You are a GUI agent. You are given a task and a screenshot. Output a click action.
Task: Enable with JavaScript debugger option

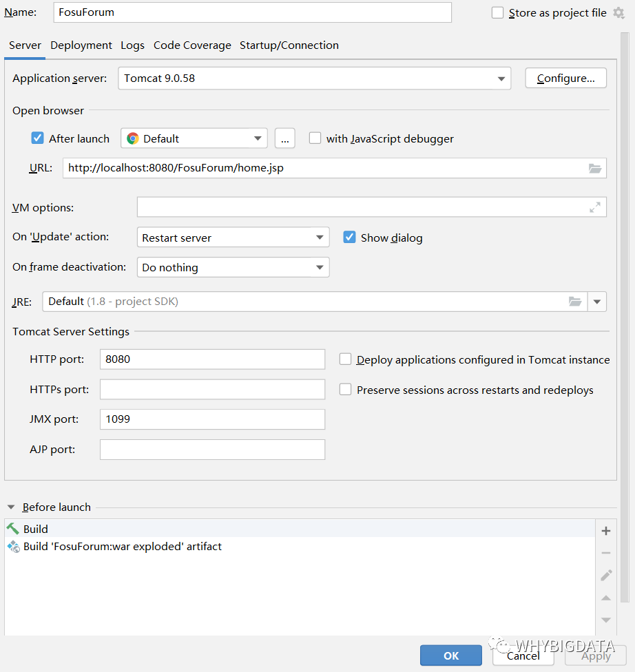pyautogui.click(x=315, y=138)
